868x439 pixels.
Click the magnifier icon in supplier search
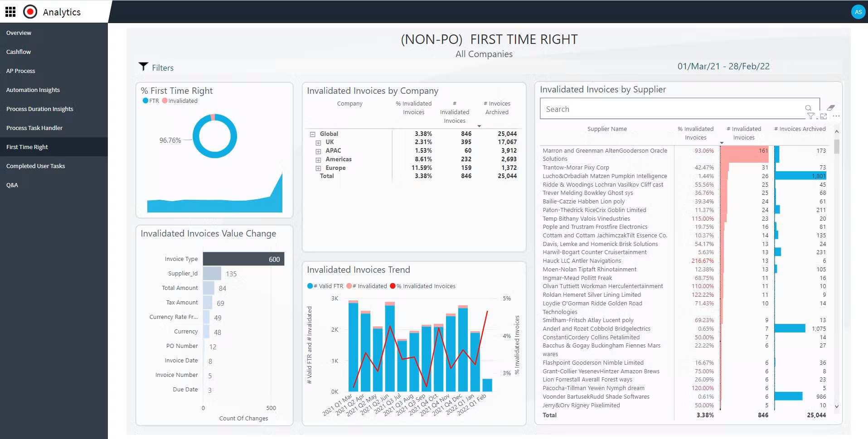pos(808,108)
